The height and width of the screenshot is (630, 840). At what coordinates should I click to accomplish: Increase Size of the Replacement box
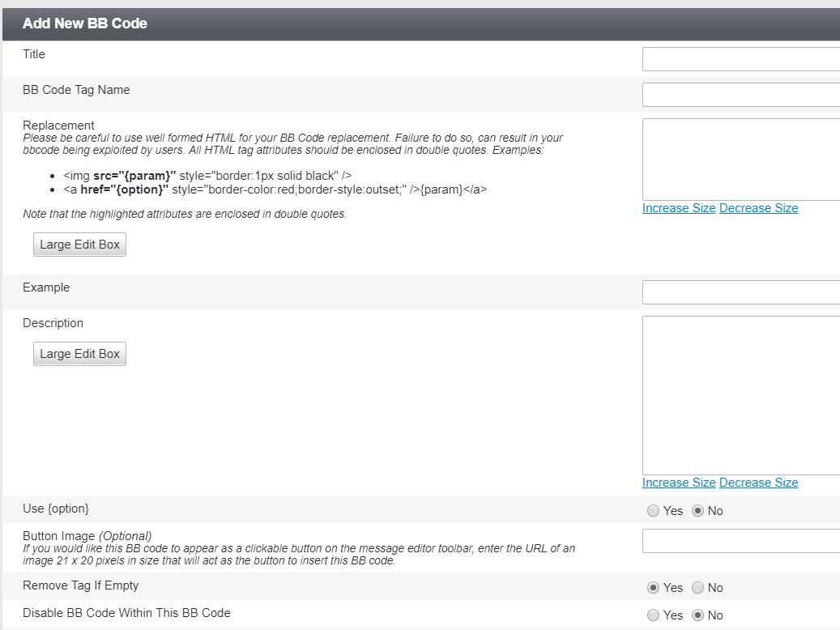[679, 208]
